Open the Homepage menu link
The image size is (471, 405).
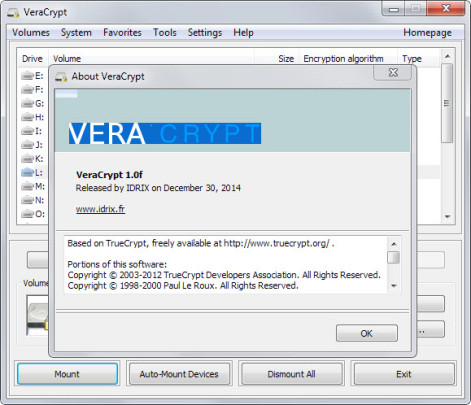point(427,33)
